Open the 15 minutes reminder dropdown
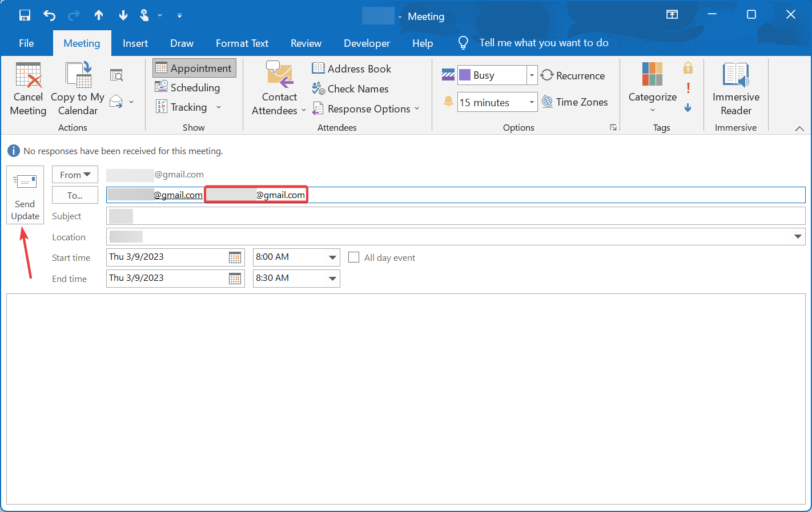This screenshot has height=512, width=812. [x=532, y=102]
